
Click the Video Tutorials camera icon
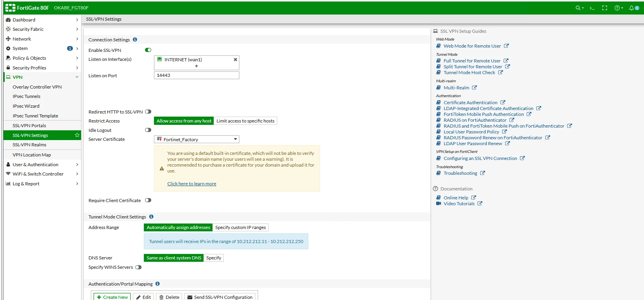[439, 203]
